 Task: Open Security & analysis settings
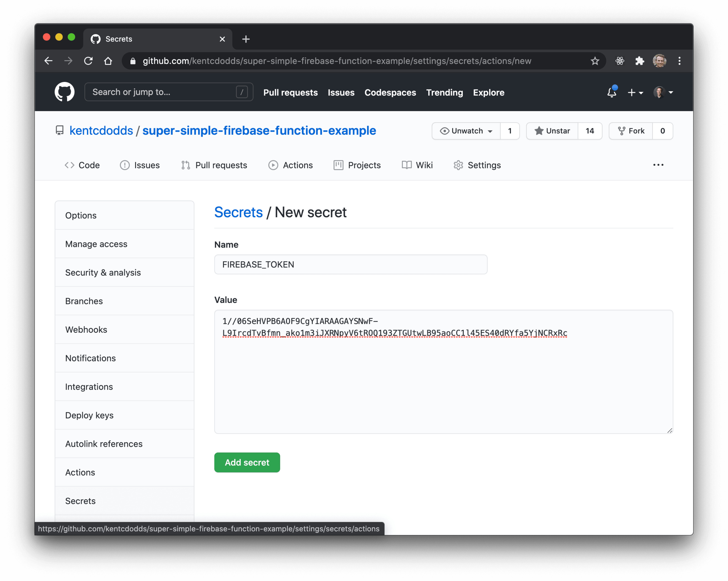pyautogui.click(x=125, y=272)
